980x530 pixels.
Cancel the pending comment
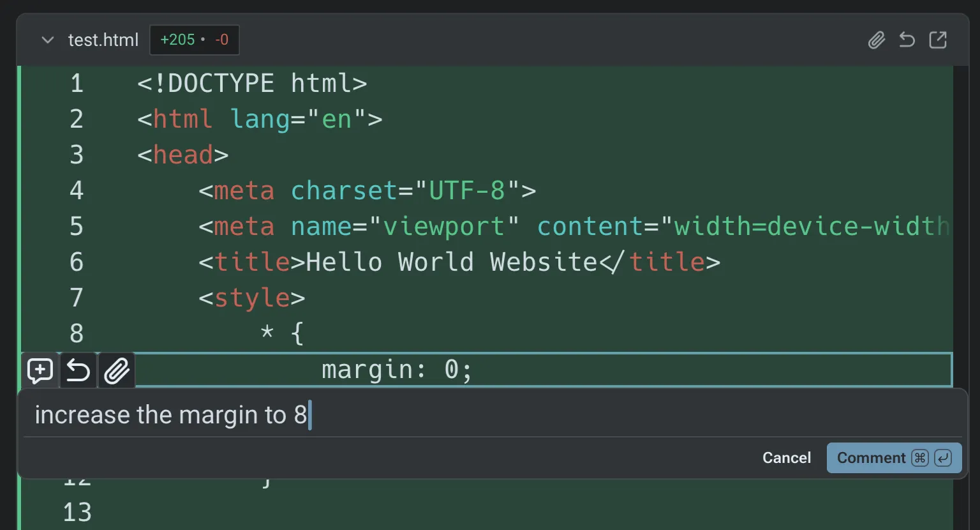coord(787,457)
